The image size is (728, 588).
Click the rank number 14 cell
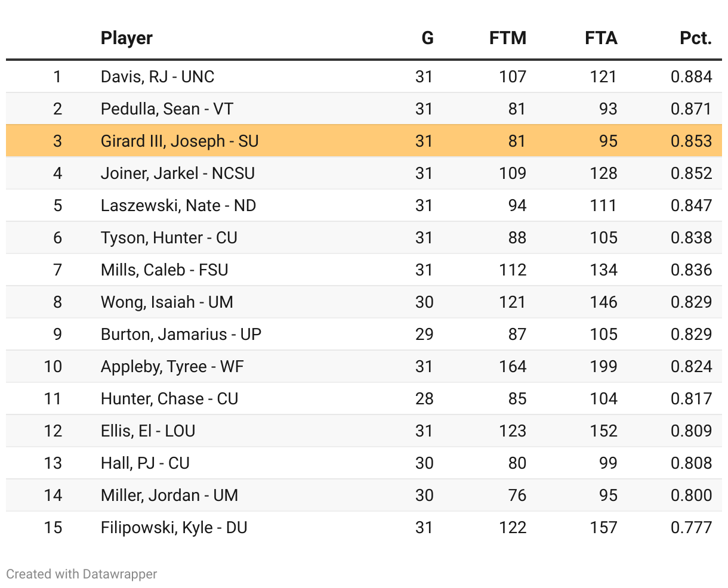pyautogui.click(x=53, y=496)
